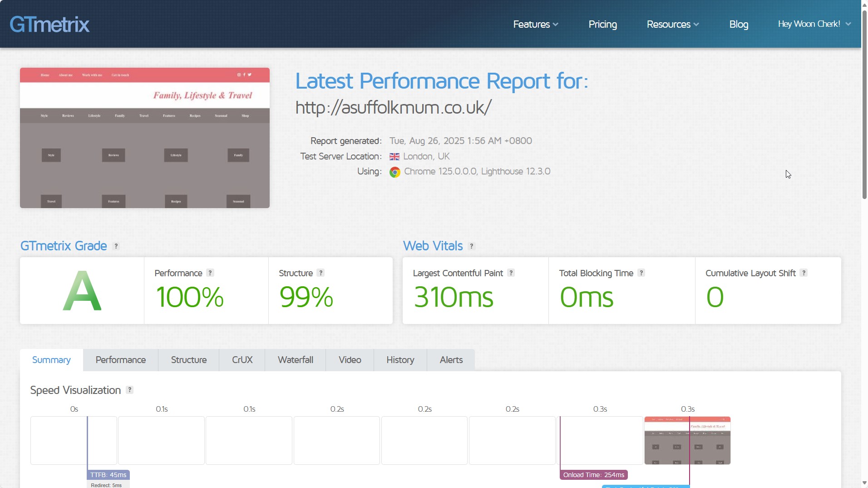
Task: Open the Waterfall tab
Action: (x=296, y=360)
